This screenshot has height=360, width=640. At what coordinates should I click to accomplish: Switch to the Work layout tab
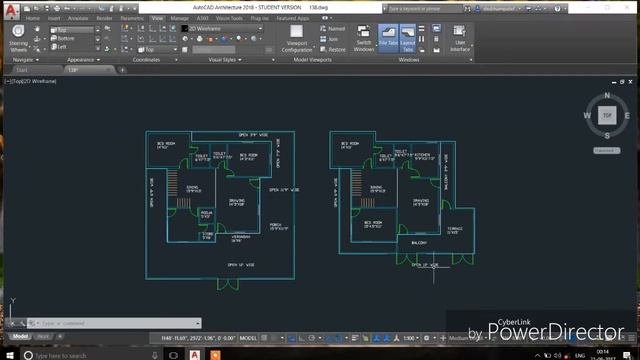pyautogui.click(x=43, y=337)
